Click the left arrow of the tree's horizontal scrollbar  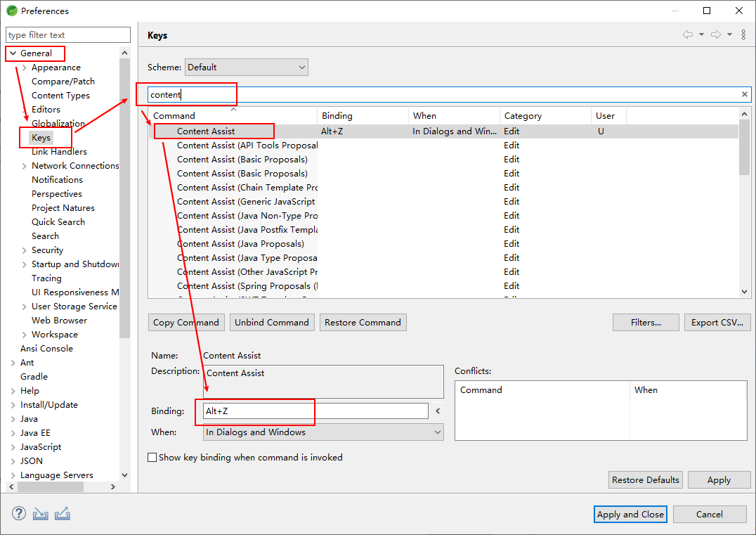pyautogui.click(x=11, y=487)
